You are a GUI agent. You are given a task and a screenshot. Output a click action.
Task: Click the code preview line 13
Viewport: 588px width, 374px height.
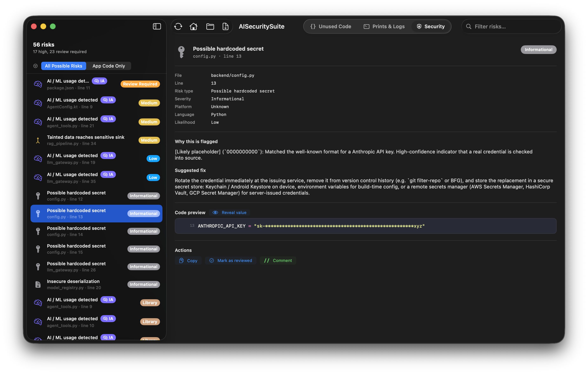tap(366, 226)
